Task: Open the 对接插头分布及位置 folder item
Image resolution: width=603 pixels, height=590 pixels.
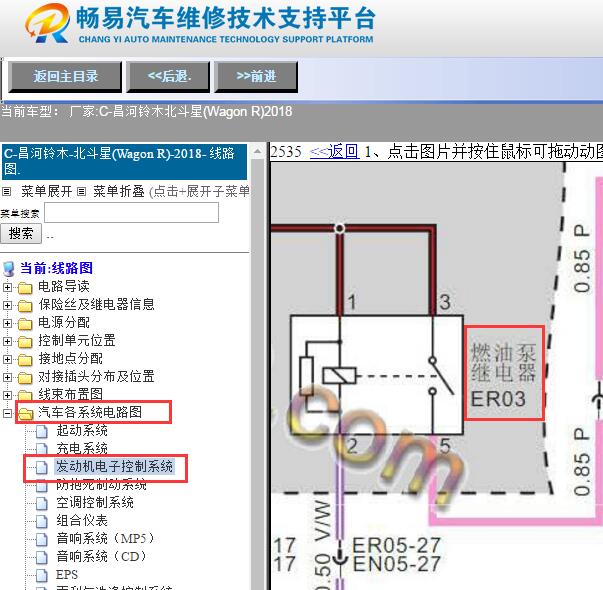Action: click(97, 377)
